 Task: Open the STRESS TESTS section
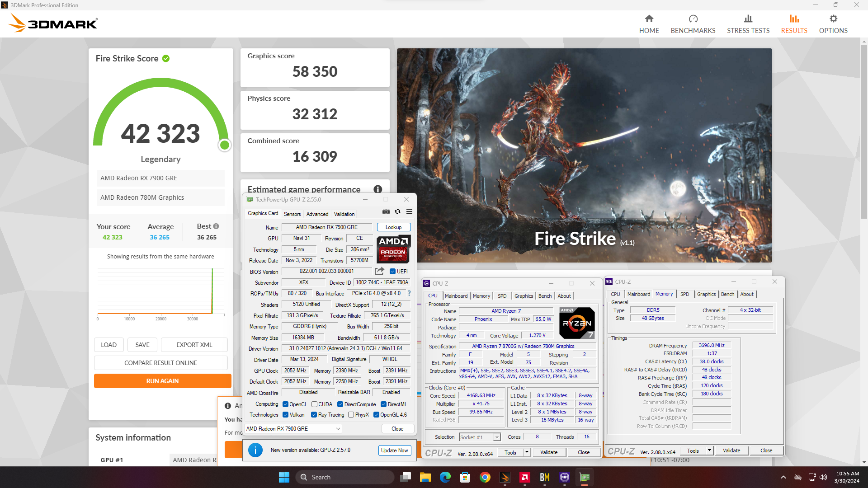[x=748, y=24]
